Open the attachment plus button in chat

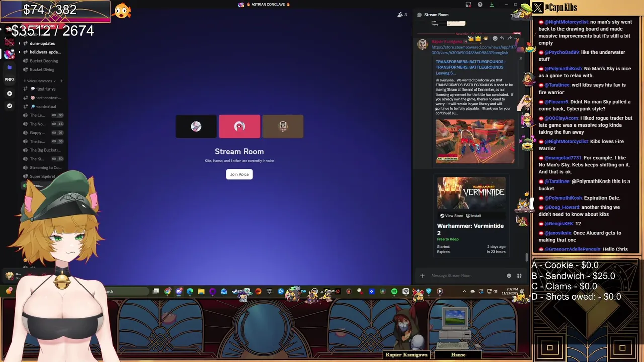[422, 276]
